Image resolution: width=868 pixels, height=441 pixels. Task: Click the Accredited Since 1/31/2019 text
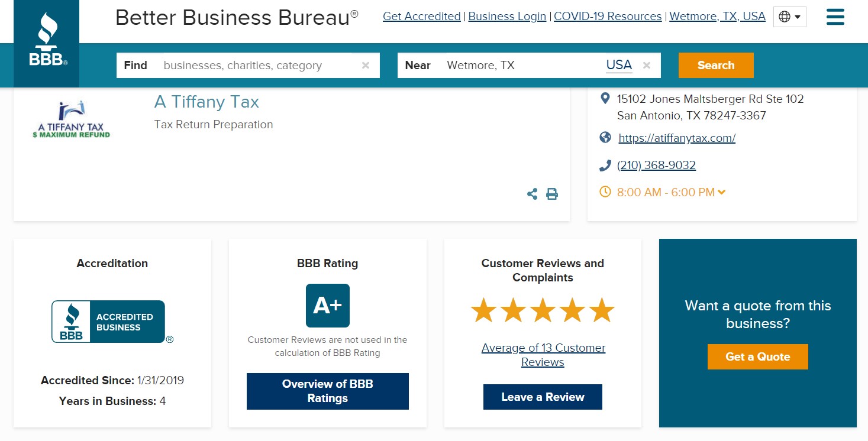click(x=112, y=380)
